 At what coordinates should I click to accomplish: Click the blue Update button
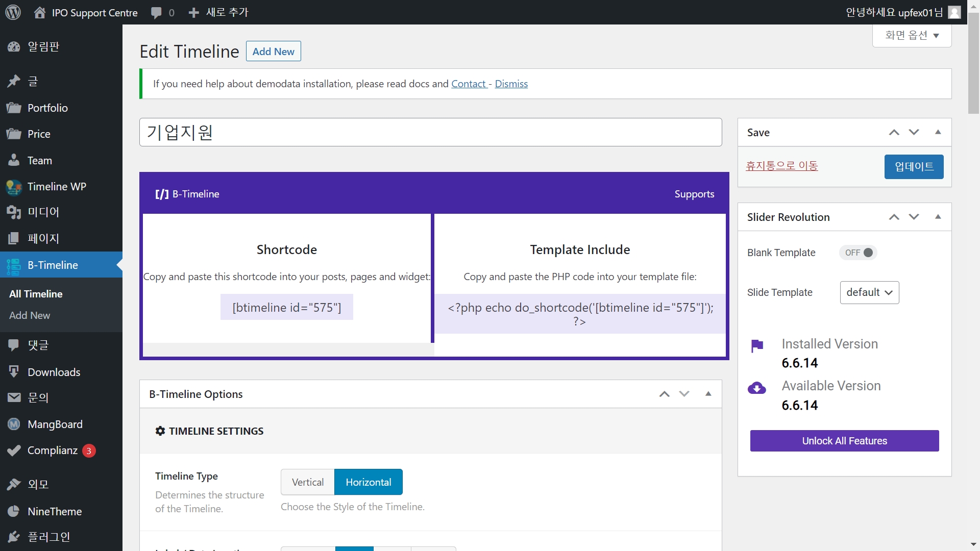pos(914,167)
